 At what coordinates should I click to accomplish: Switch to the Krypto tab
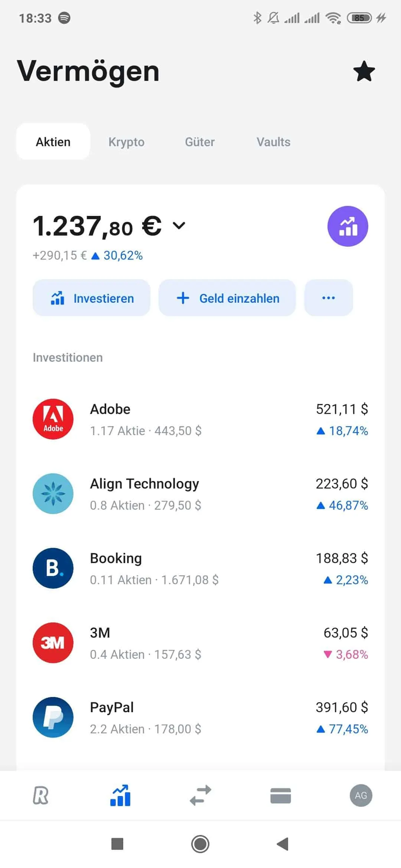(126, 142)
